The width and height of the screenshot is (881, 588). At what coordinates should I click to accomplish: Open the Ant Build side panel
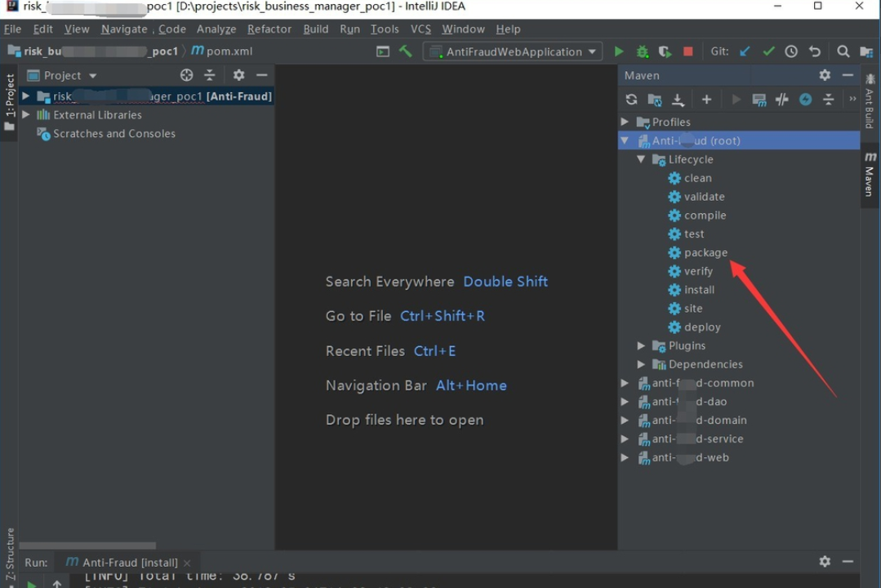pos(870,108)
